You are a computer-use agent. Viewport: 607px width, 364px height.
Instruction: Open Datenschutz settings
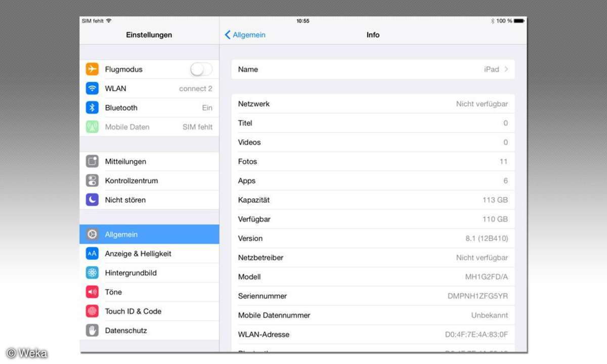pos(149,330)
